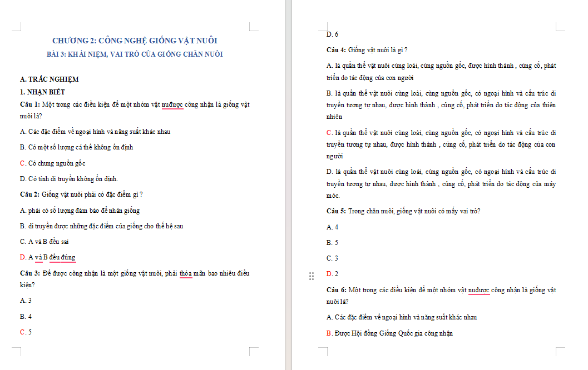The height and width of the screenshot is (370, 588).
Task: Click answer "B. 5" under Câu 5
Action: click(332, 243)
